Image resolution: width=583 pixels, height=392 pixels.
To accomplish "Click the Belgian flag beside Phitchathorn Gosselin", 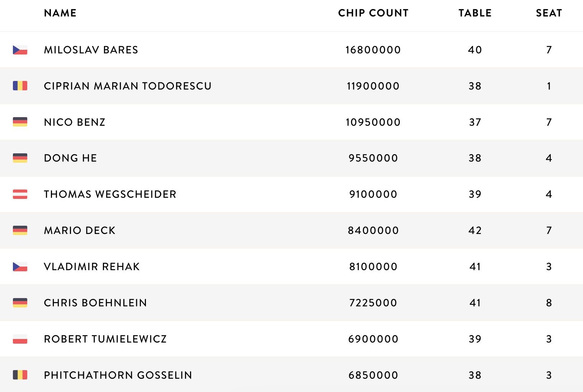I will point(20,375).
